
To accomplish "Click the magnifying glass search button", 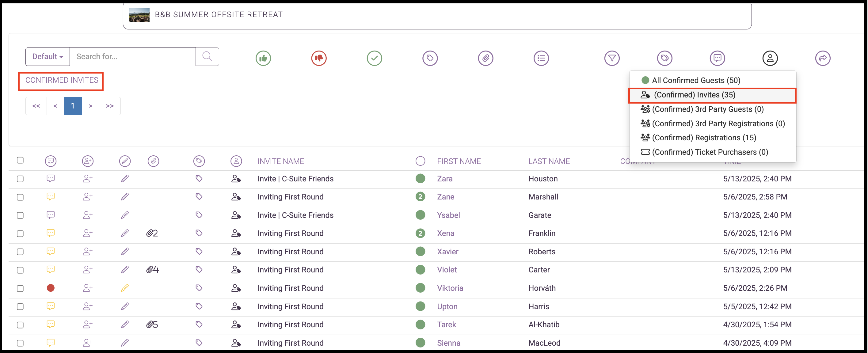I will [x=207, y=57].
